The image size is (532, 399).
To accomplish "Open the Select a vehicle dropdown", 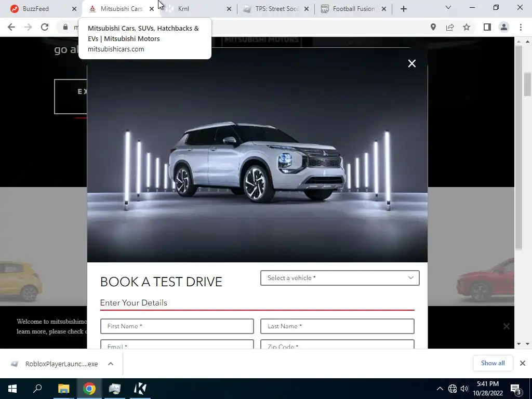I will pos(340,278).
